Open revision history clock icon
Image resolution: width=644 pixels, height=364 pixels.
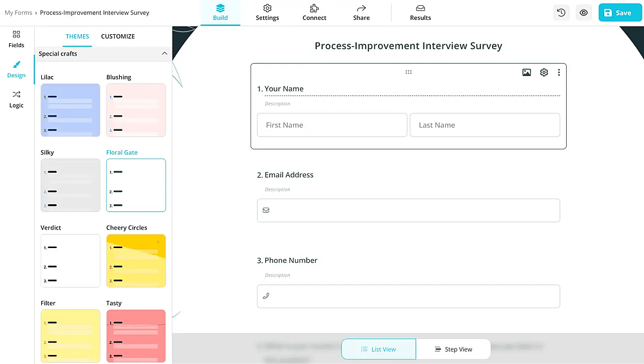coord(561,13)
